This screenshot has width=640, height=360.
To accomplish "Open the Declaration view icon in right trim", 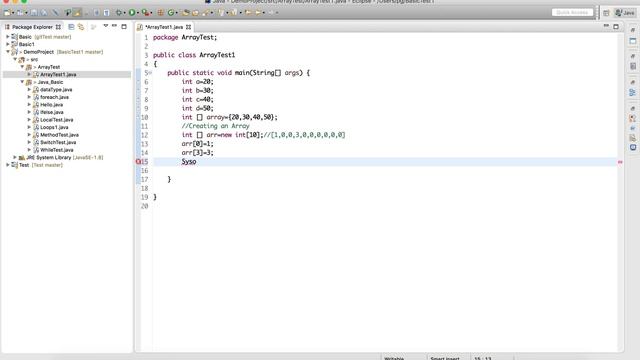I will pyautogui.click(x=632, y=138).
